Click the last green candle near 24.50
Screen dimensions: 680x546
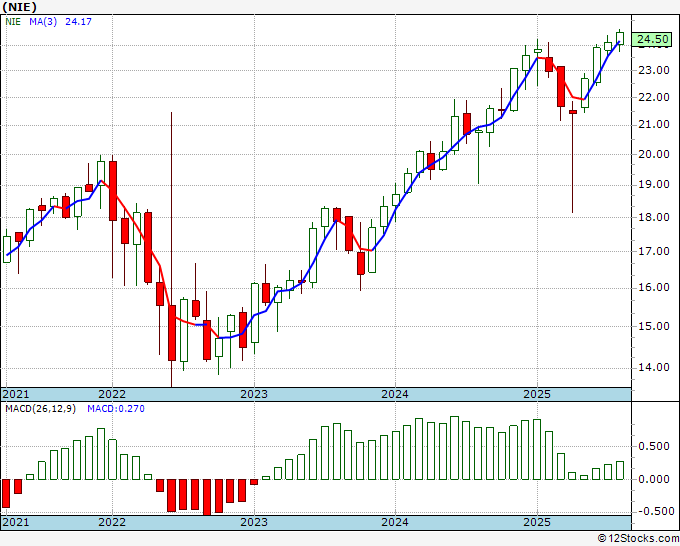pos(620,38)
